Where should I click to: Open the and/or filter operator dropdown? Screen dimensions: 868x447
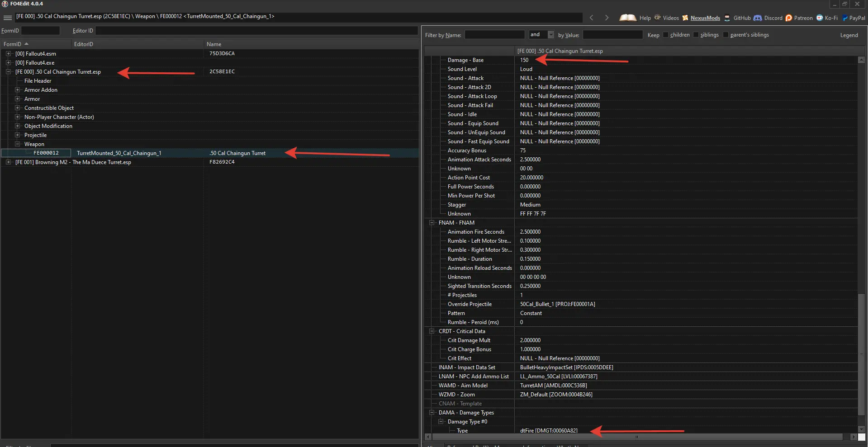(550, 35)
